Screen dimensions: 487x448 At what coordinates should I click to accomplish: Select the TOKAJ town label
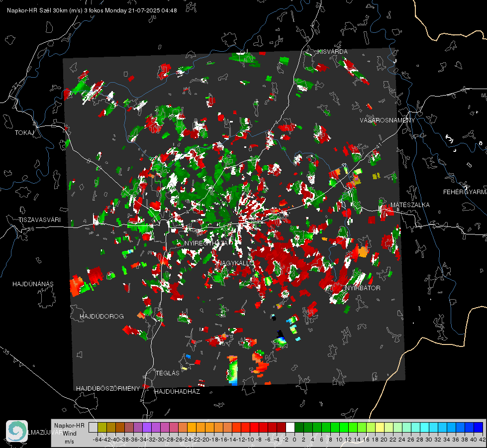click(x=24, y=133)
